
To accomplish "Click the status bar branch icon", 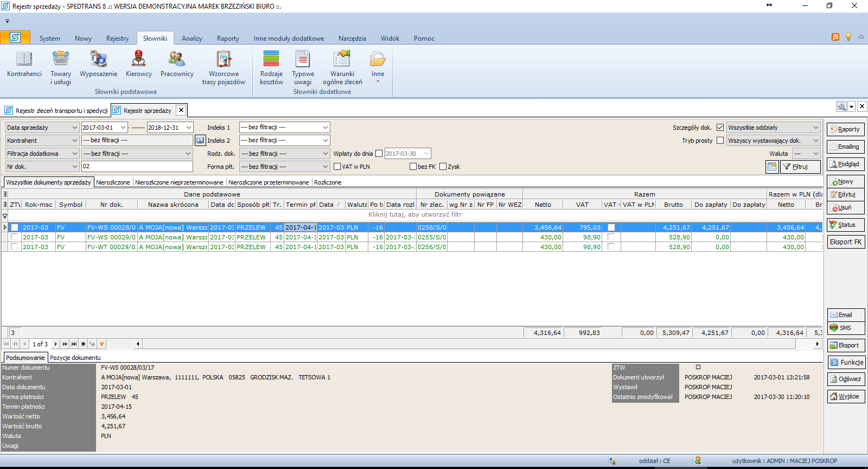I will pyautogui.click(x=612, y=461).
